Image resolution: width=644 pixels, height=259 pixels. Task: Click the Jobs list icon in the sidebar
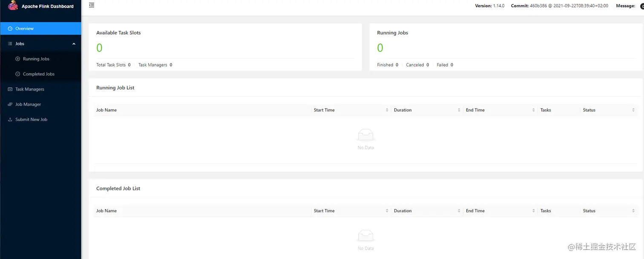point(10,44)
